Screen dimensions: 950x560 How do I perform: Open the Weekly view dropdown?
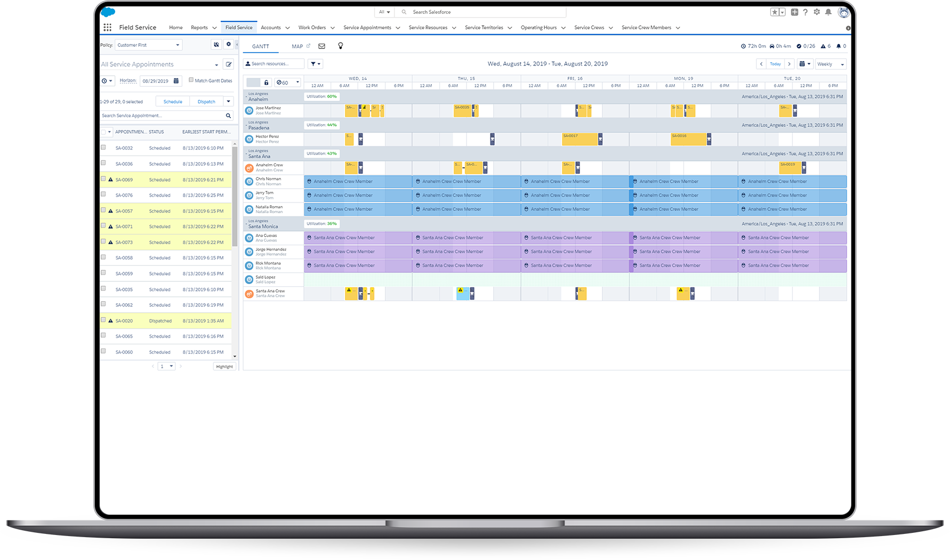coord(831,64)
